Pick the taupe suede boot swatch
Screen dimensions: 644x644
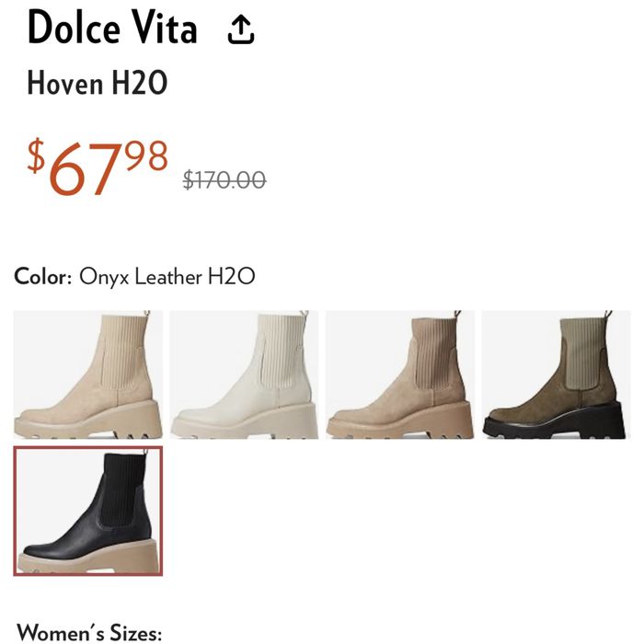coord(400,374)
